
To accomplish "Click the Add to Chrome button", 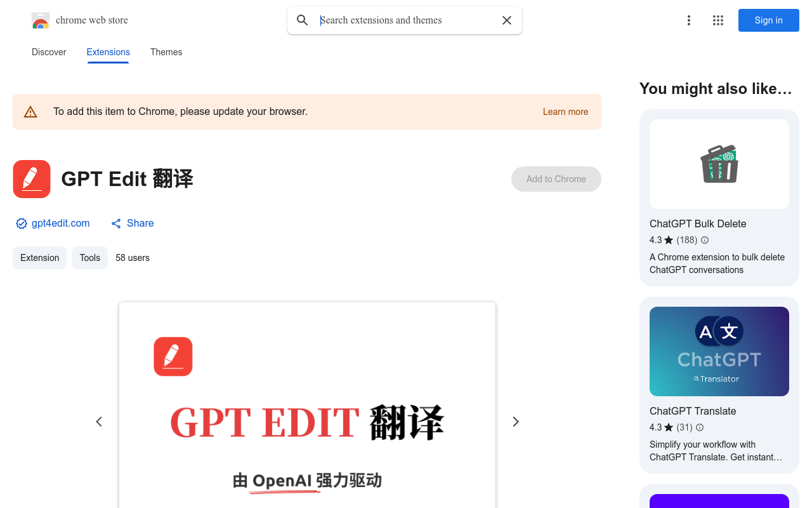I will click(x=556, y=179).
